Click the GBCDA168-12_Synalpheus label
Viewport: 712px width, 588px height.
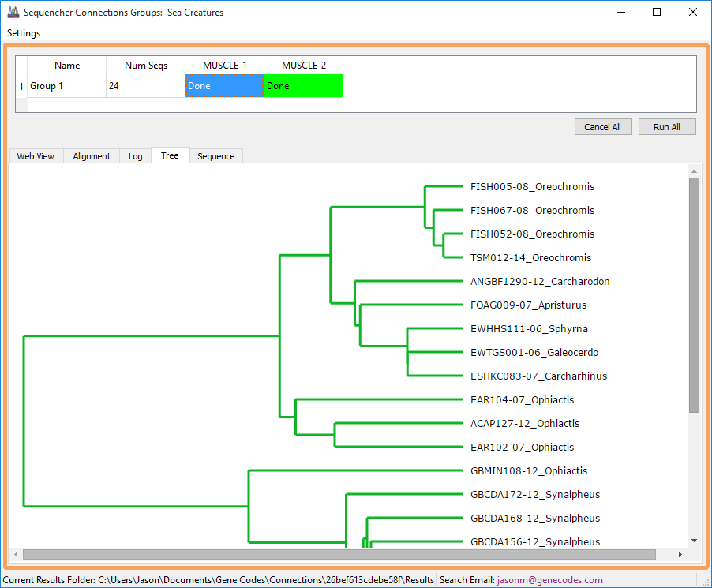[535, 518]
